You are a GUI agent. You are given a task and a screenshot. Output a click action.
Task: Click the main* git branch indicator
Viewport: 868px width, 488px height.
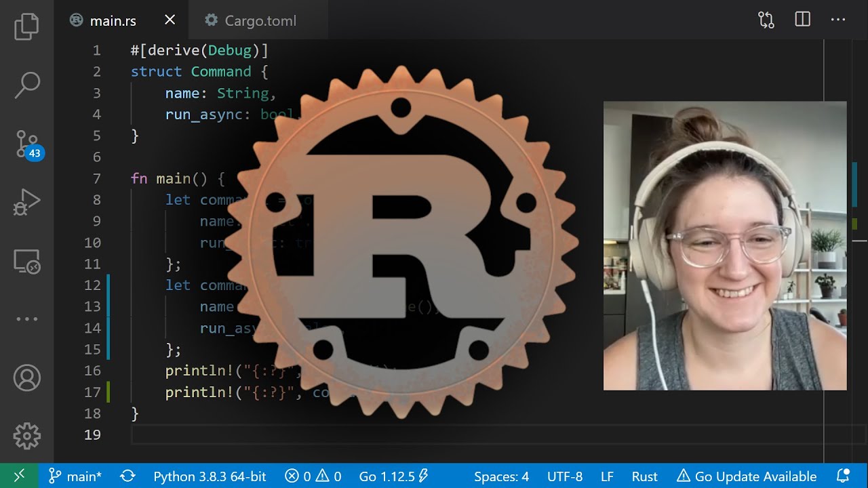click(x=75, y=476)
